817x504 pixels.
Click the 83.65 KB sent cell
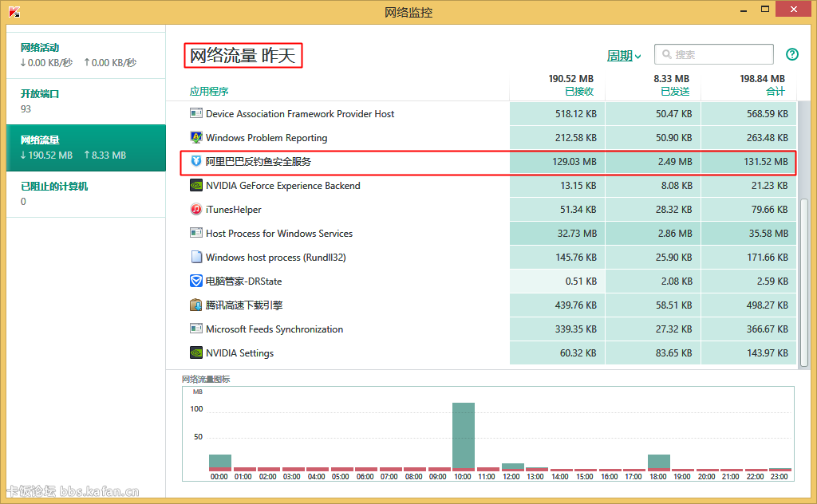pos(653,353)
